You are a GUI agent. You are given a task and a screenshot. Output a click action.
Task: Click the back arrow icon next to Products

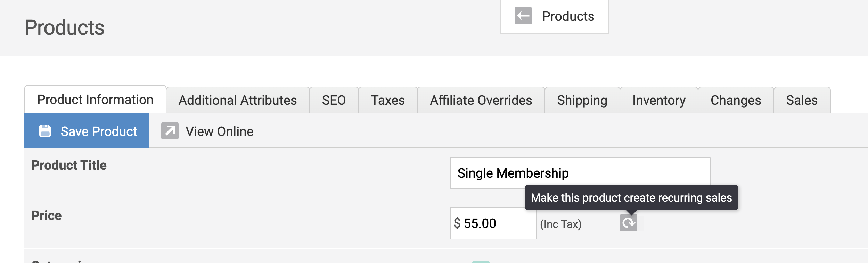coord(523,16)
